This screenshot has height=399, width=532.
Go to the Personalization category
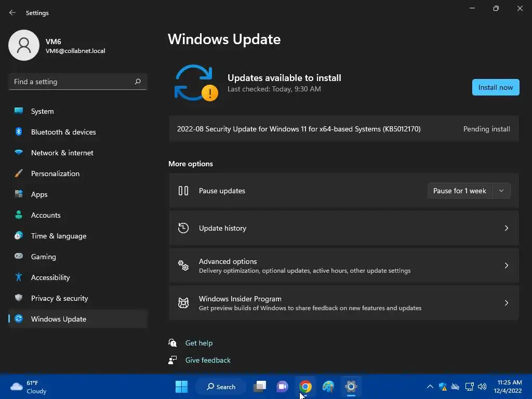pyautogui.click(x=78, y=174)
